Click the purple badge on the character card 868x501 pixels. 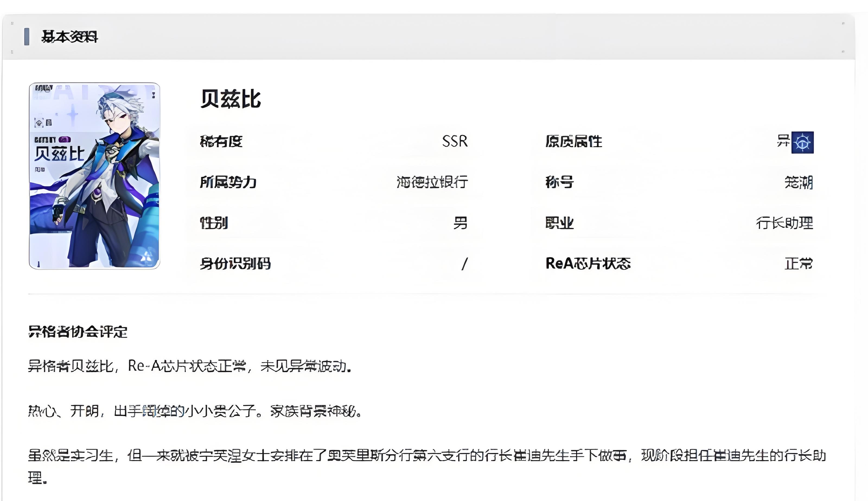pos(65,139)
